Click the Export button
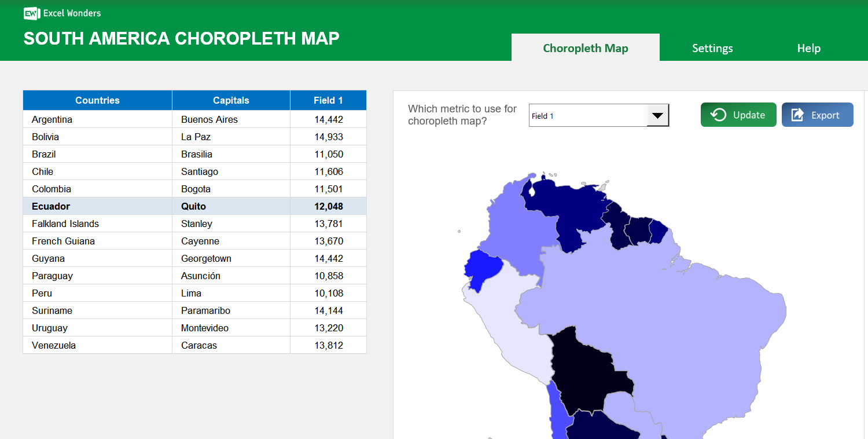 pyautogui.click(x=817, y=115)
